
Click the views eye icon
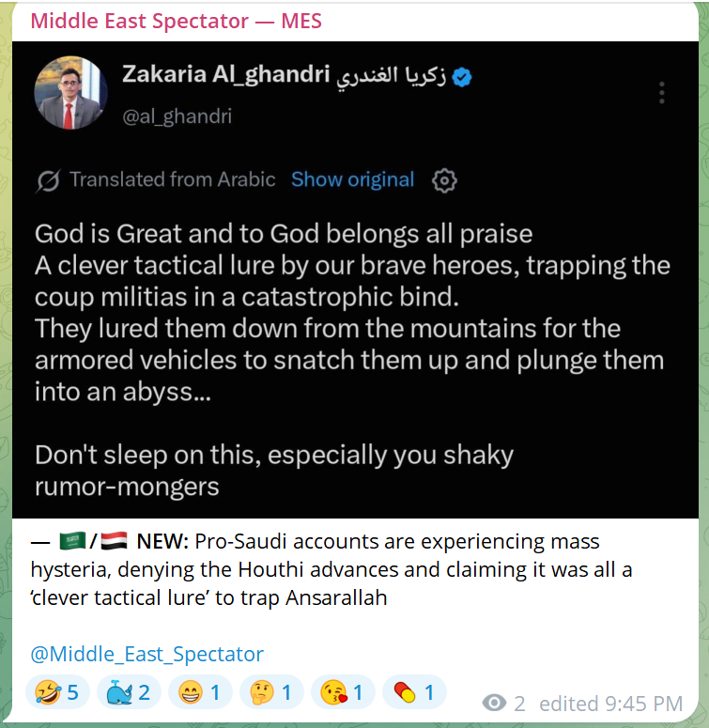[494, 703]
